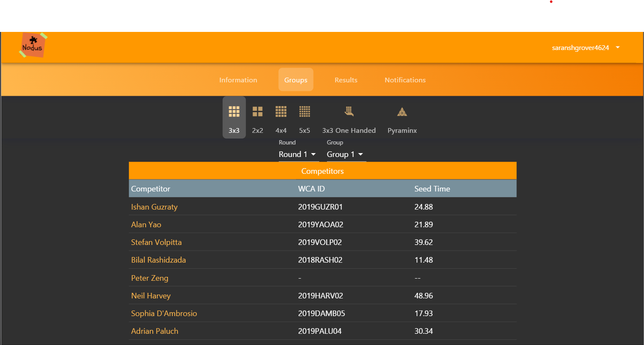
Task: Click the Nodus logo
Action: point(33,45)
